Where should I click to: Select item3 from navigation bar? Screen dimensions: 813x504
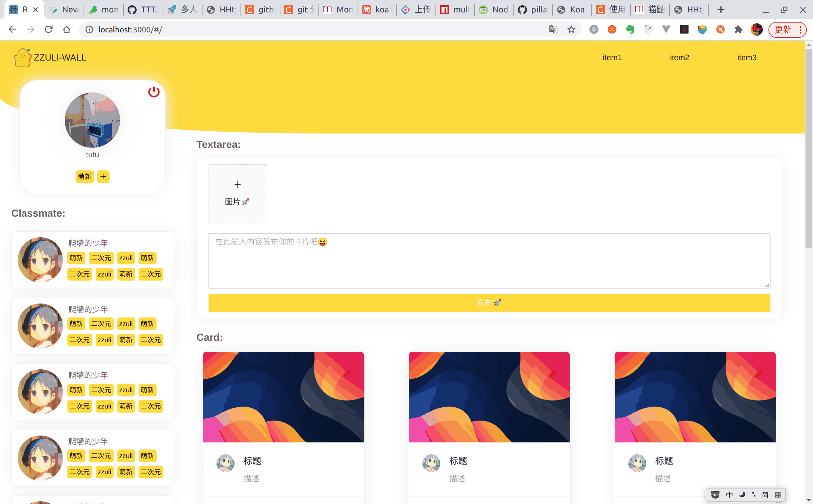748,58
